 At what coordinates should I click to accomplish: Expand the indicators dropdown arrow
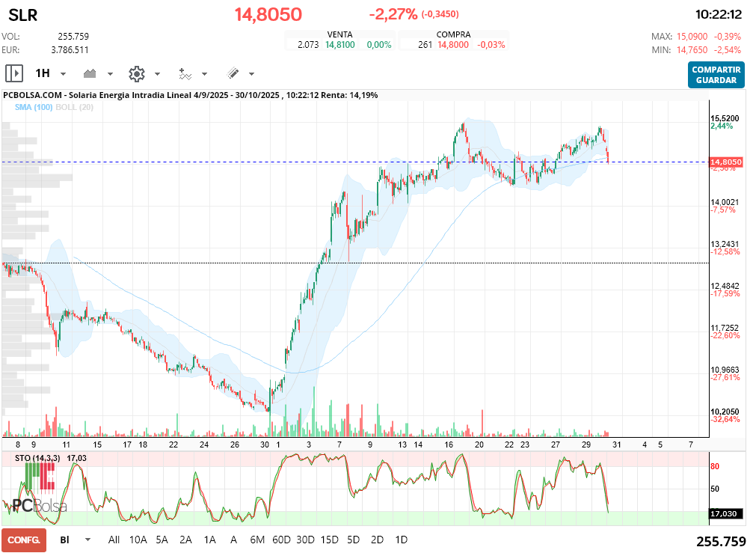coord(204,74)
